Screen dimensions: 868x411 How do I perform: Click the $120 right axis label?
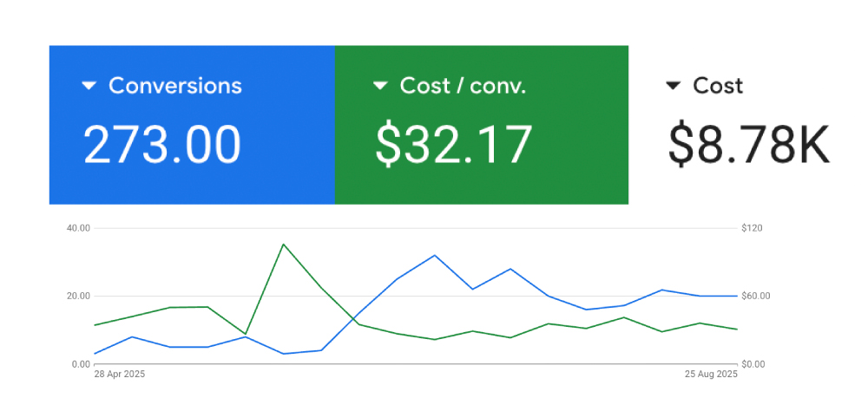752,228
